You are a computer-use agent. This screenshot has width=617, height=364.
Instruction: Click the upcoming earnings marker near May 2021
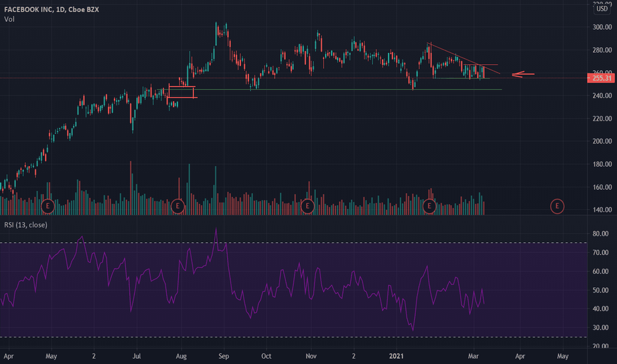[557, 206]
